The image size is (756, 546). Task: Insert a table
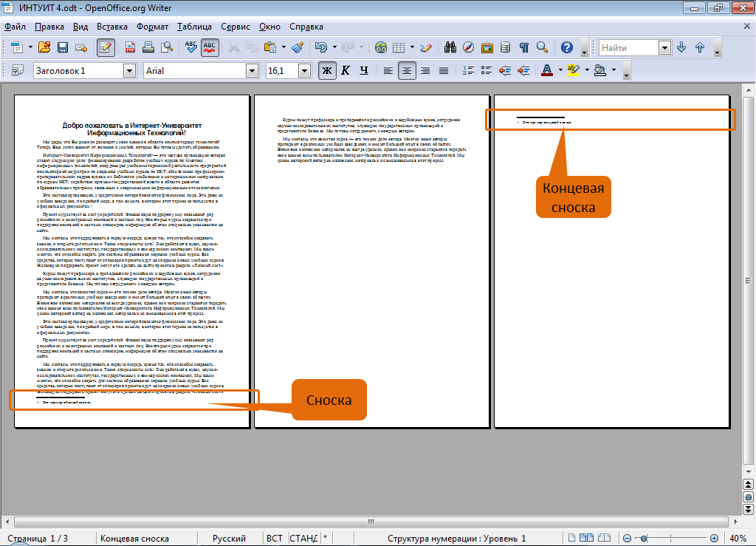[x=399, y=47]
